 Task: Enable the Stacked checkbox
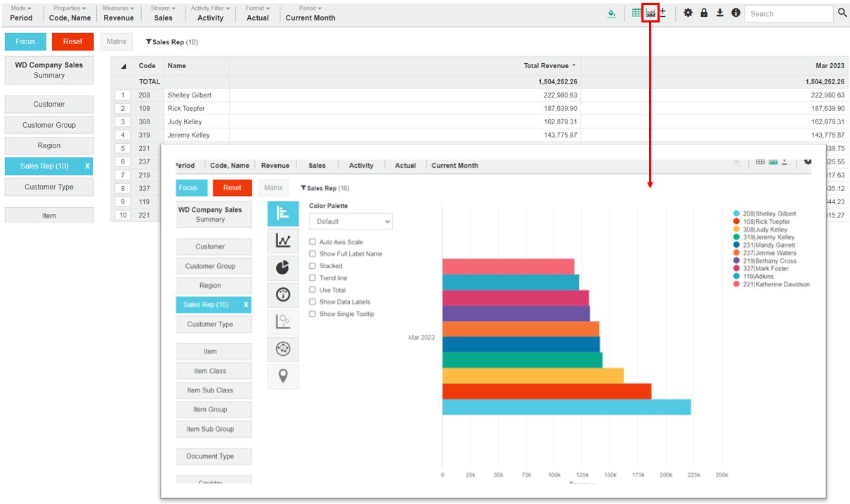313,266
